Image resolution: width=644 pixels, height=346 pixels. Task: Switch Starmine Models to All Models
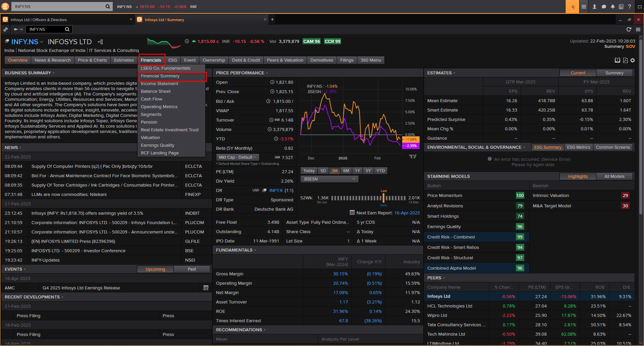[614, 177]
